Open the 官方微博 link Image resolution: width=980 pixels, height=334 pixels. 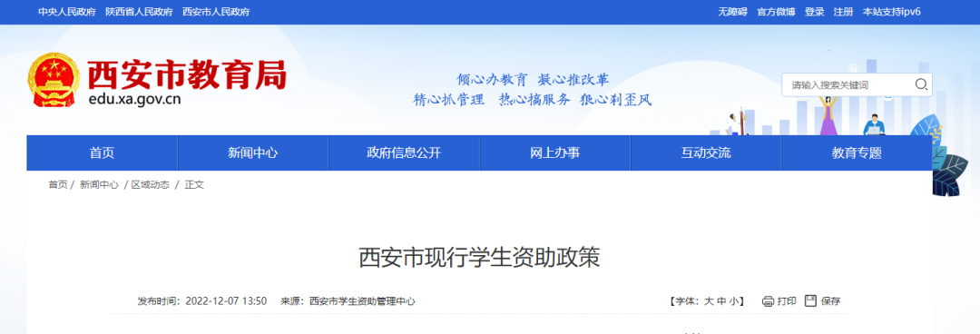click(x=776, y=12)
